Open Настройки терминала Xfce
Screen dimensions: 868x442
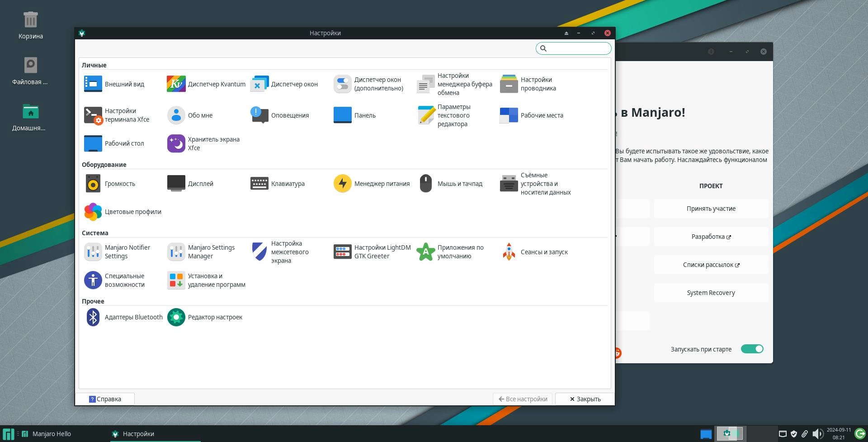pos(117,115)
